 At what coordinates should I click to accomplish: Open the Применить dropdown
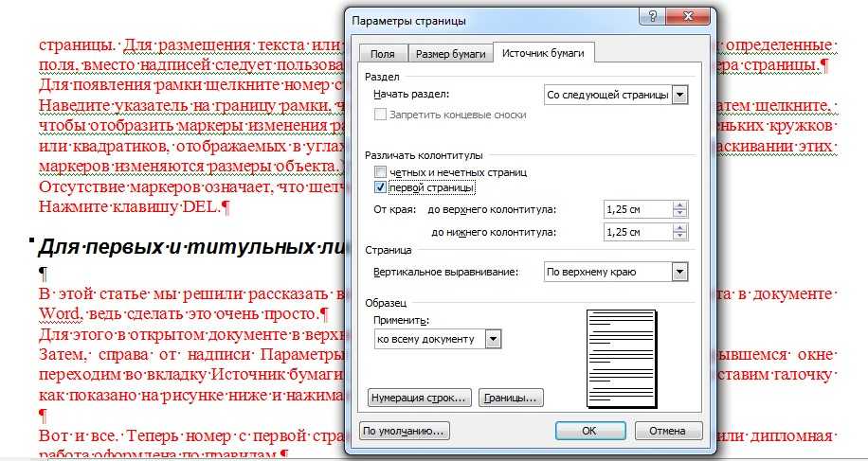(x=493, y=339)
